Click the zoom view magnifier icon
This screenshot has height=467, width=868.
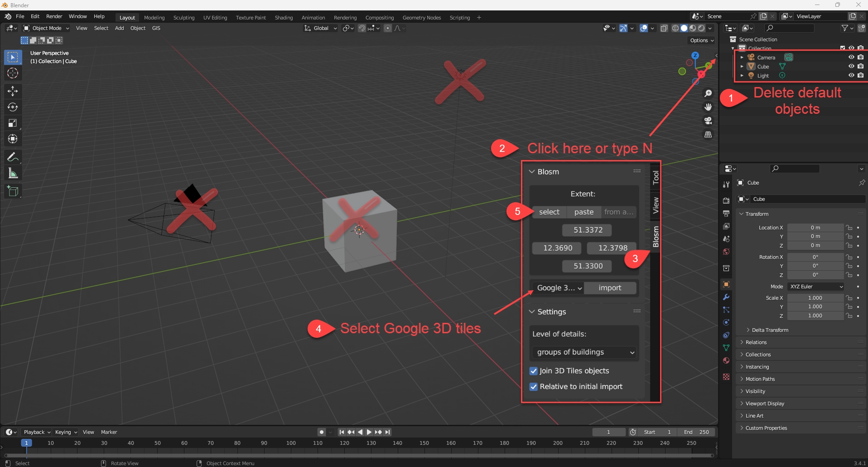click(x=708, y=93)
